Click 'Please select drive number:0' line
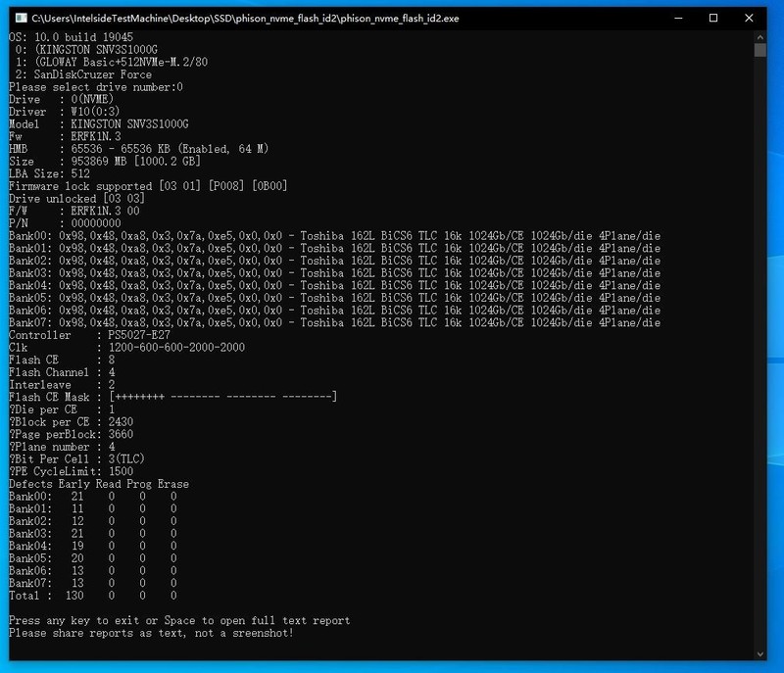Screen dimensions: 784x673 point(95,87)
